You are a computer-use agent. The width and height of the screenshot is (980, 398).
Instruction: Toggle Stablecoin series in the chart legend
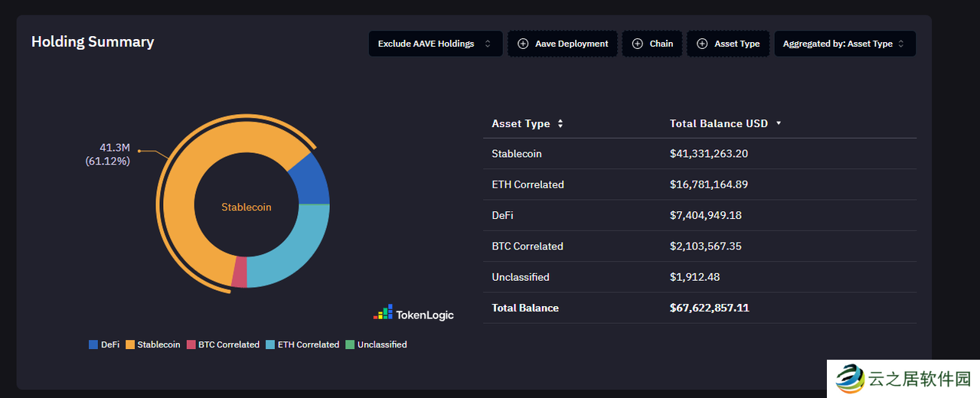coord(153,344)
